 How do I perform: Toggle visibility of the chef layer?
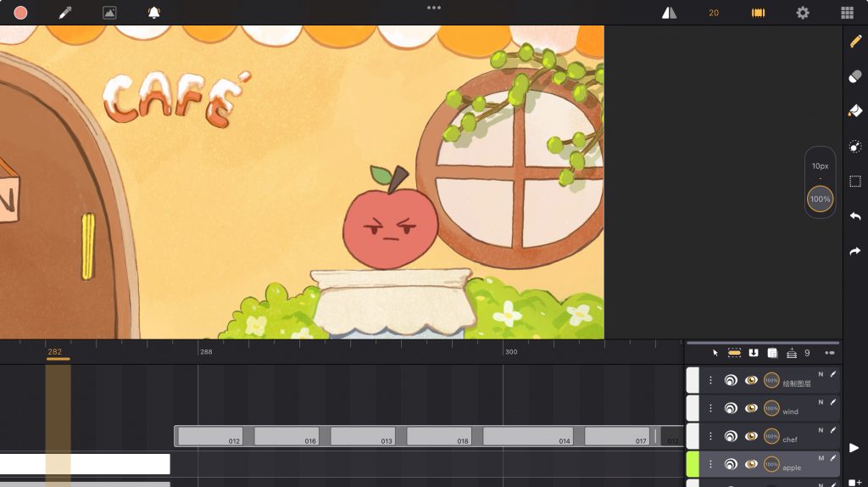[751, 436]
